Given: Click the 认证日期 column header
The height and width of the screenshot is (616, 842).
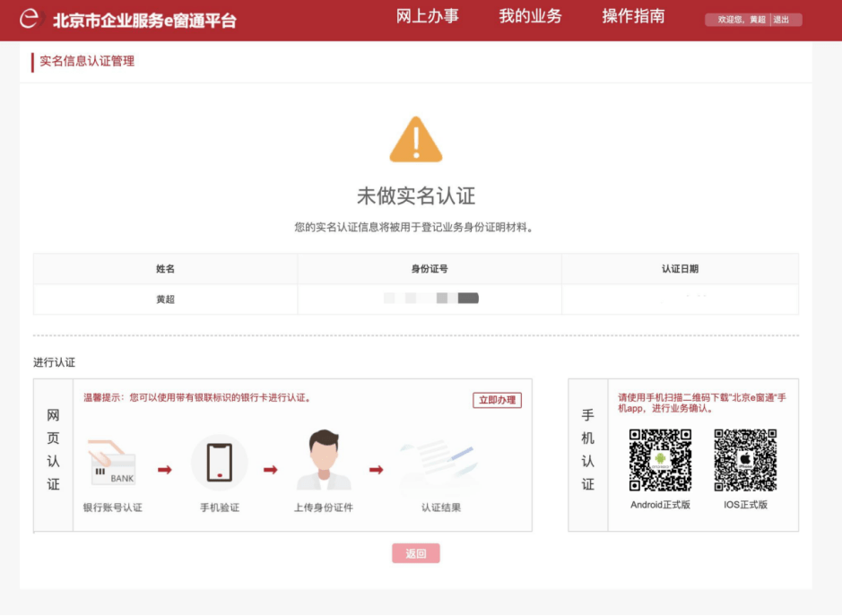Looking at the screenshot, I should pyautogui.click(x=680, y=268).
